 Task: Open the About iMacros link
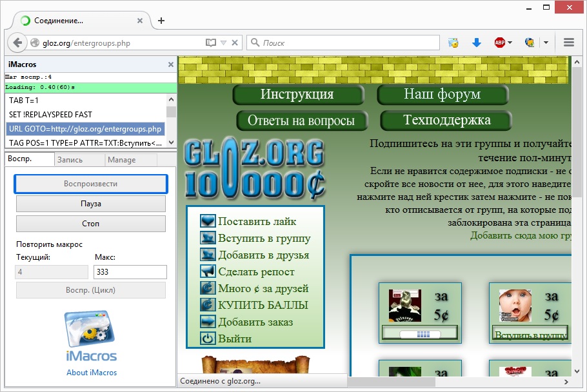[92, 373]
